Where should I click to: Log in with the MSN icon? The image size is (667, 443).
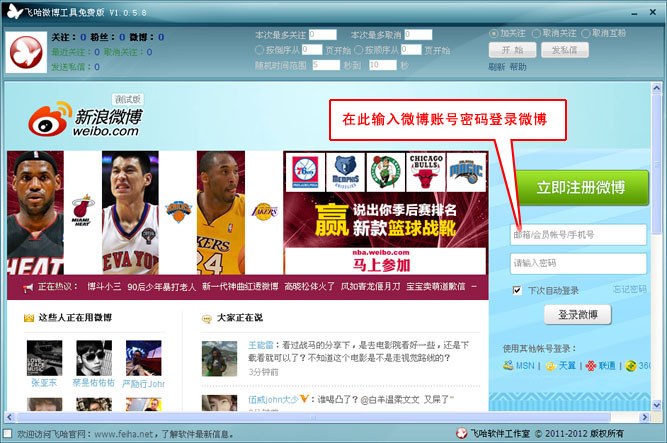tap(508, 365)
